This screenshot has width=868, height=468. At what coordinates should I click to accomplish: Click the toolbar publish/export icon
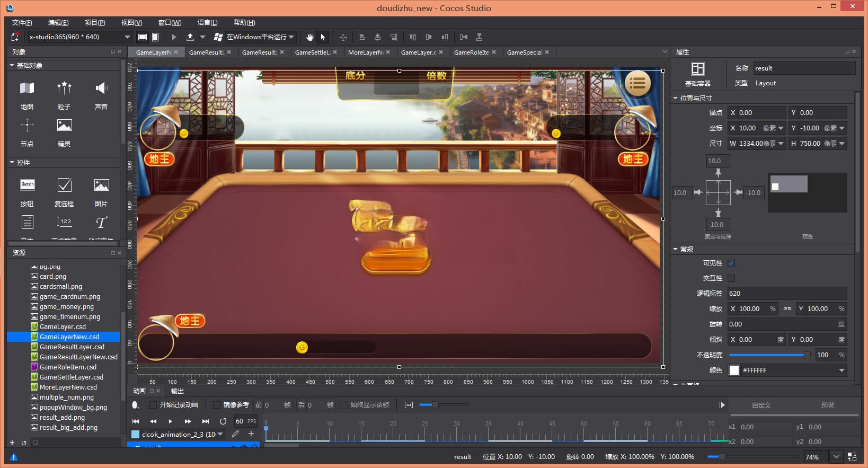tap(190, 37)
